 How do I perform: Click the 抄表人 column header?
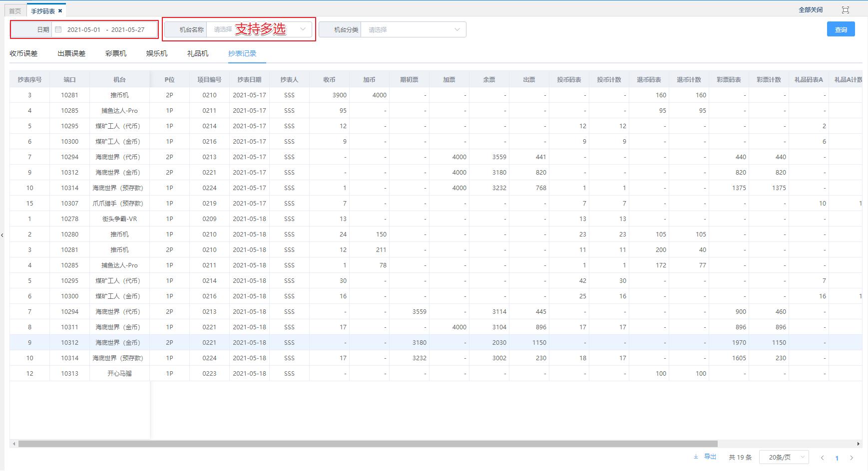pos(289,79)
